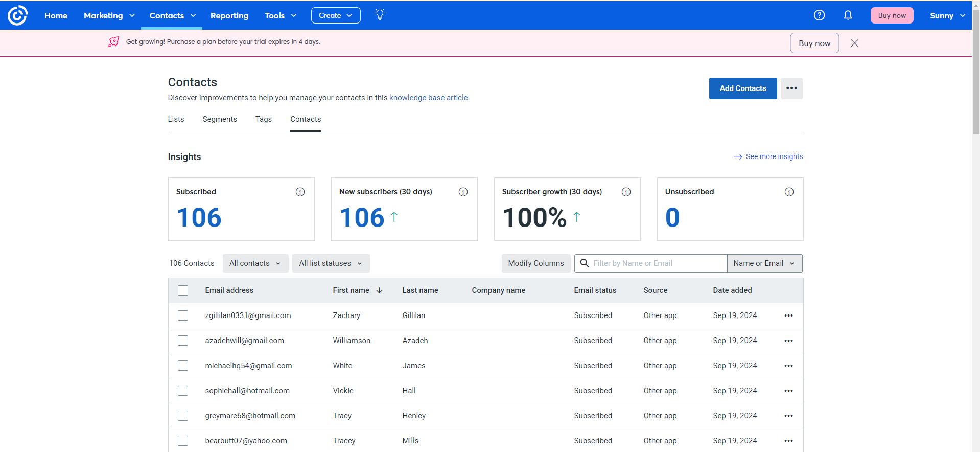The image size is (980, 452).
Task: Switch to the Segments tab
Action: point(220,119)
